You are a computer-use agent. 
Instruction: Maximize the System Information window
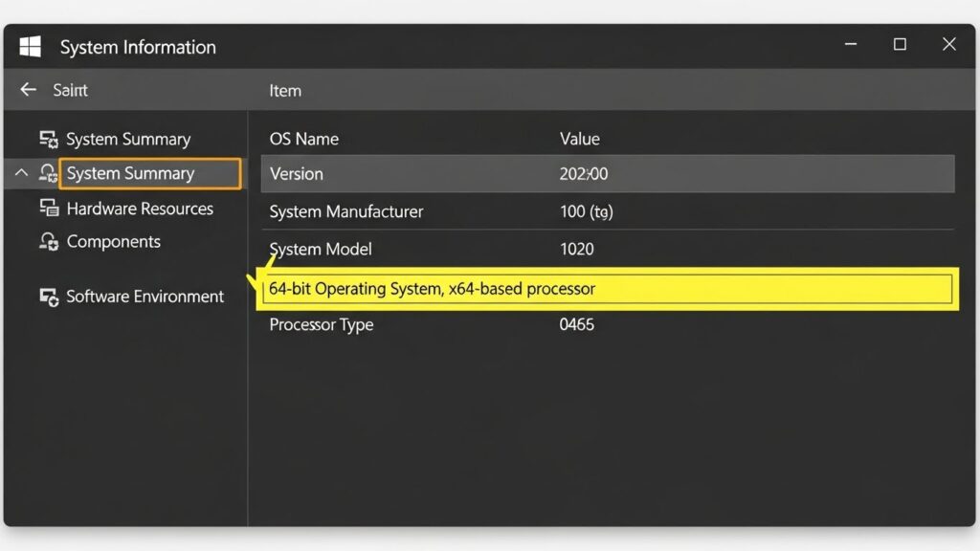[x=900, y=45]
